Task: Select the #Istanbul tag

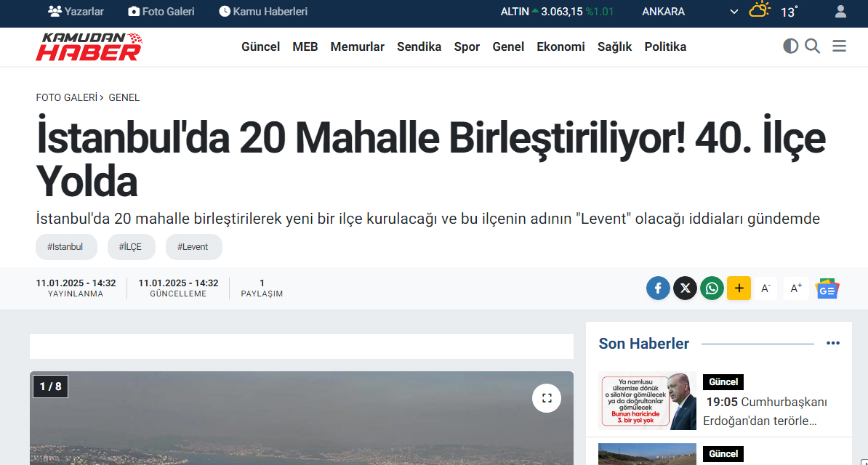Action: pyautogui.click(x=66, y=247)
